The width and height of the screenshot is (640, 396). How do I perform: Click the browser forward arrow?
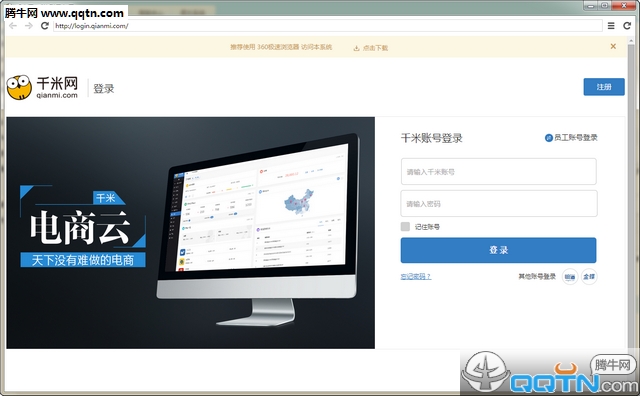point(28,26)
